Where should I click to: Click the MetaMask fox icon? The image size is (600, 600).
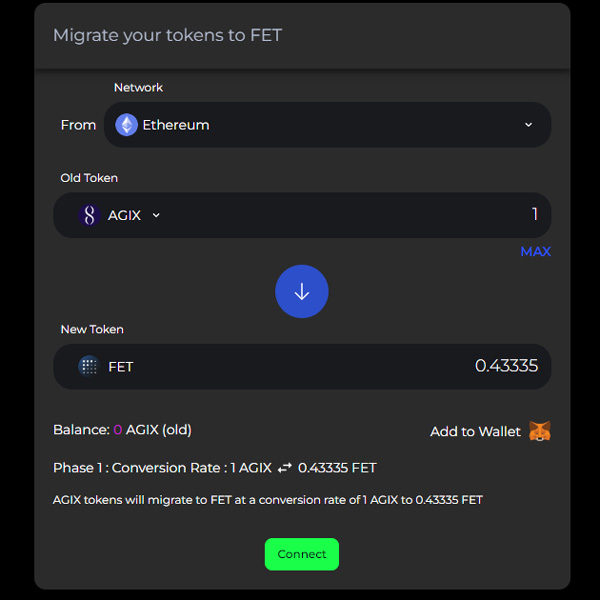coord(540,432)
